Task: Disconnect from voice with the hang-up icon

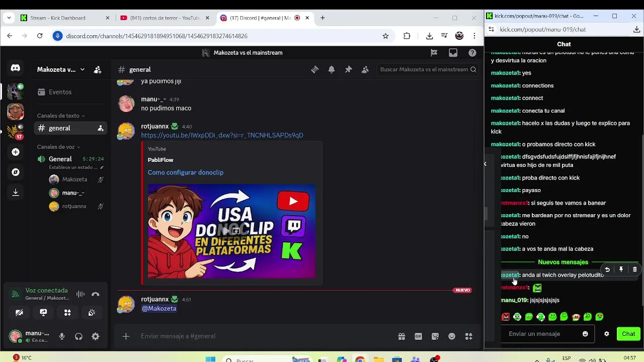Action: (96, 294)
